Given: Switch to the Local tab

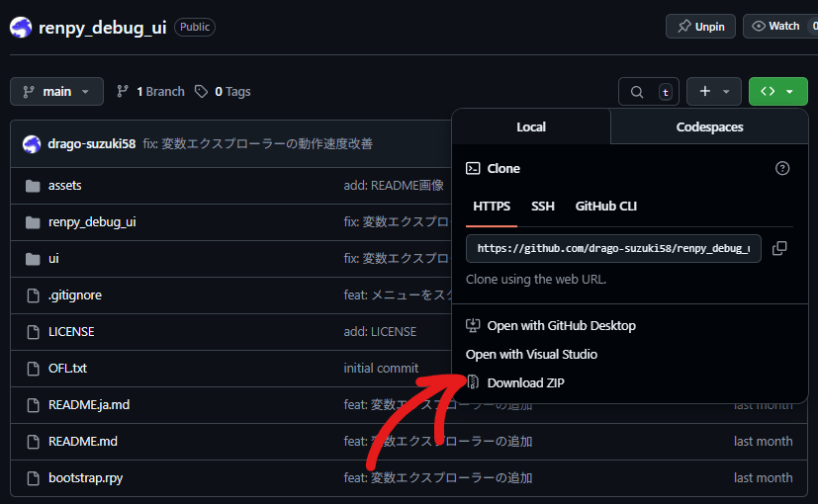Looking at the screenshot, I should pyautogui.click(x=531, y=126).
